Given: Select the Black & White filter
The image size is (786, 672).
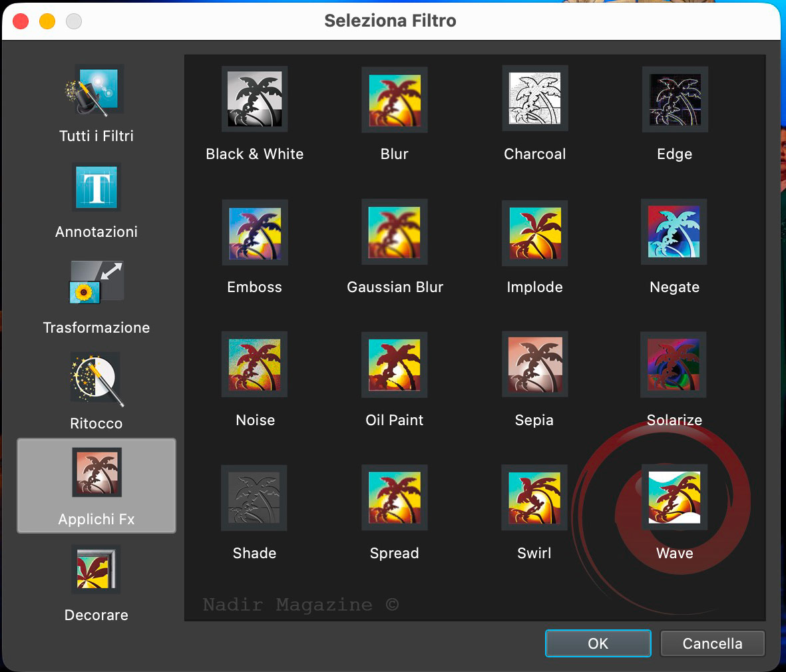Looking at the screenshot, I should point(254,99).
